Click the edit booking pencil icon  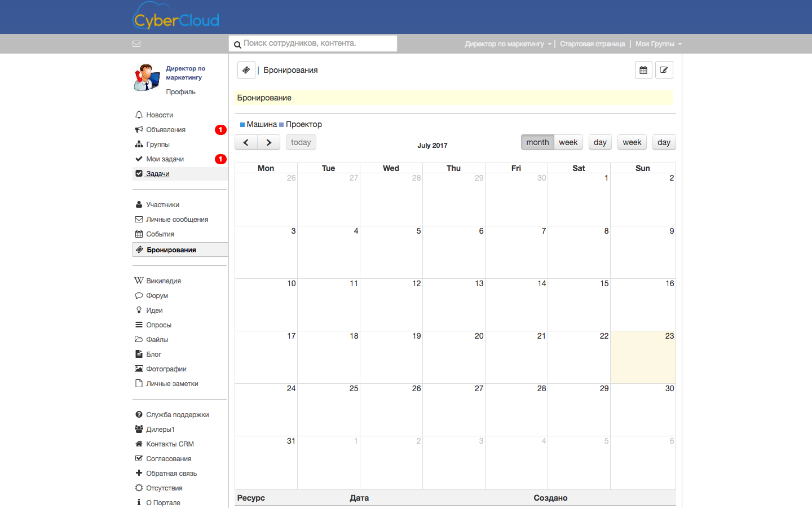(664, 70)
